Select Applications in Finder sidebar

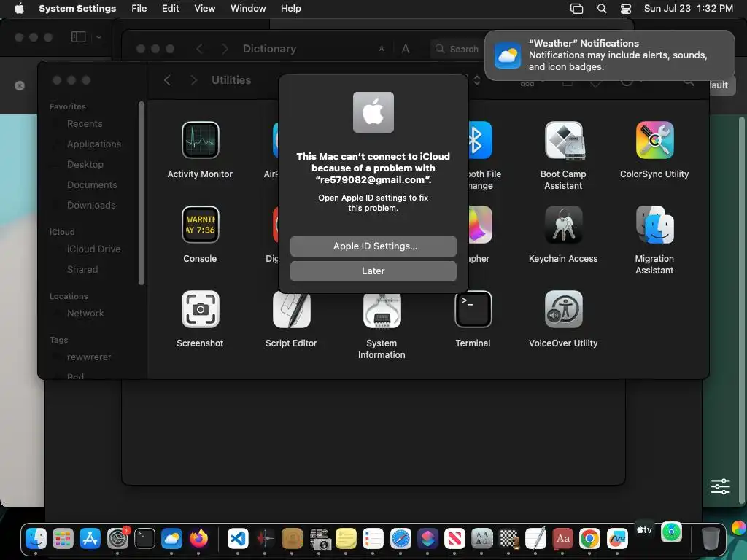(94, 144)
